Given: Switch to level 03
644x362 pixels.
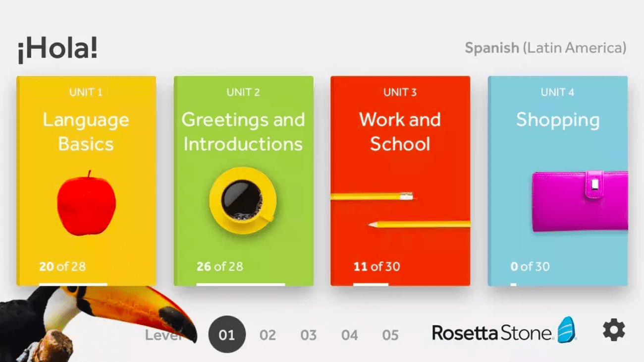Looking at the screenshot, I should pyautogui.click(x=308, y=335).
